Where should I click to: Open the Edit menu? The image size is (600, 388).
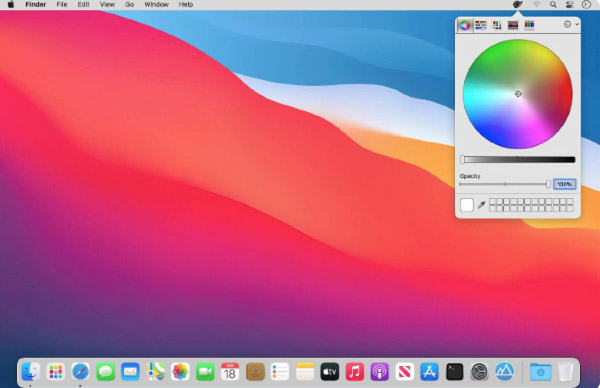83,5
